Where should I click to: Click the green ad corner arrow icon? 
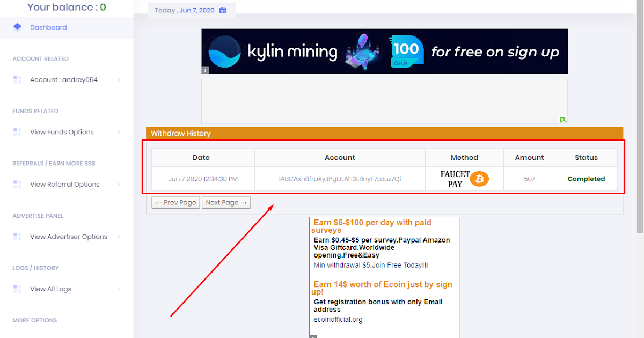[x=562, y=120]
